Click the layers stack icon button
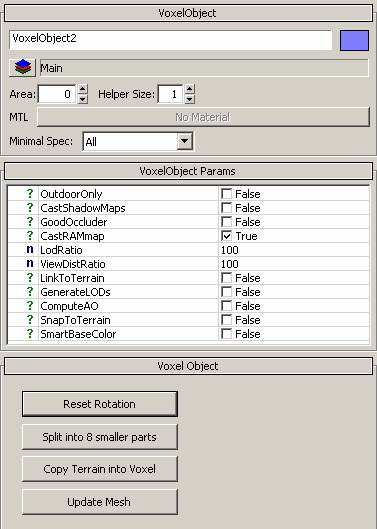This screenshot has width=377, height=529. click(22, 67)
